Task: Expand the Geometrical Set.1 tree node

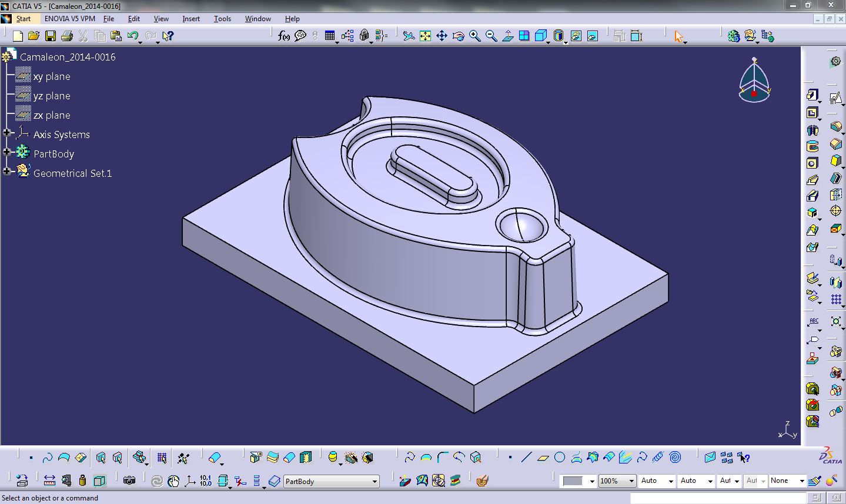Action: coord(7,172)
